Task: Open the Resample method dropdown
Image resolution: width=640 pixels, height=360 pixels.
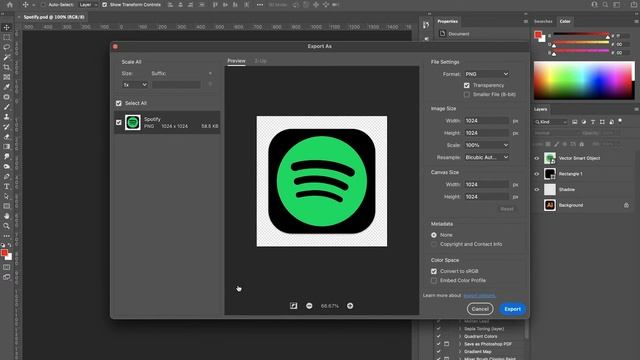Action: click(x=487, y=157)
